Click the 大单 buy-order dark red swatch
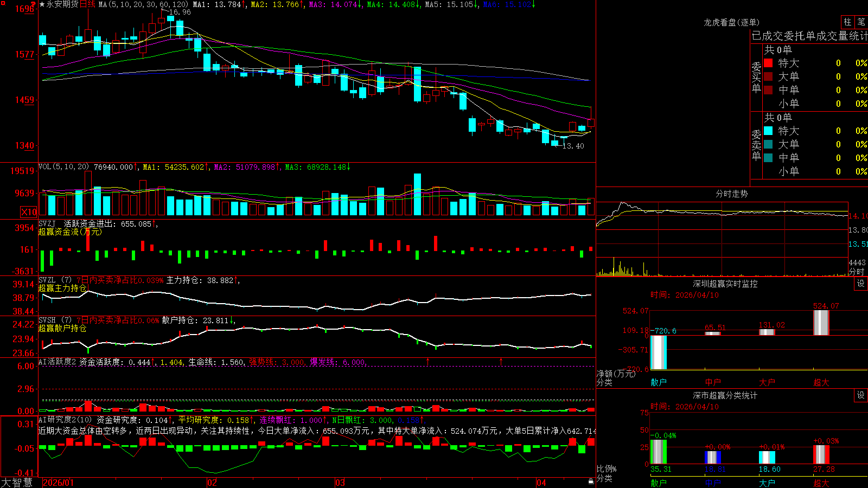Image resolution: width=868 pixels, height=488 pixels. pyautogui.click(x=768, y=76)
